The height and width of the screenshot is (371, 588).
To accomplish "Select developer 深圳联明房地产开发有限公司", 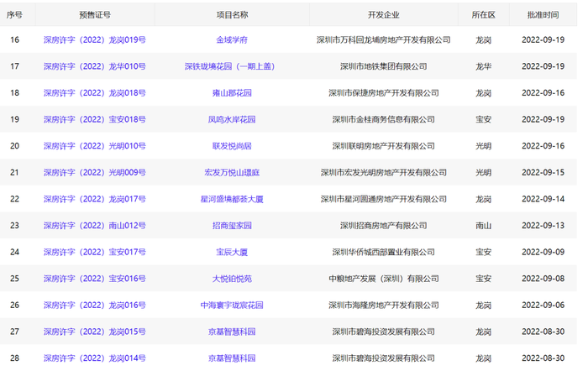I will pyautogui.click(x=383, y=146).
